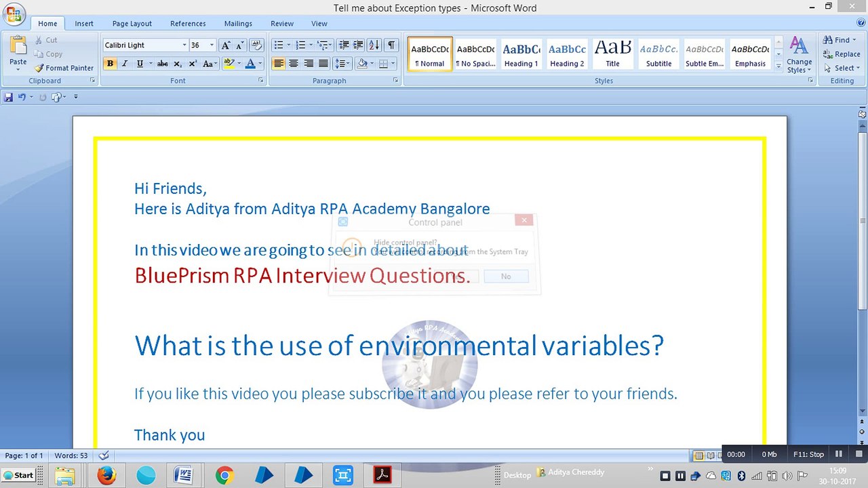
Task: Open the References ribbon tab
Action: (x=188, y=24)
